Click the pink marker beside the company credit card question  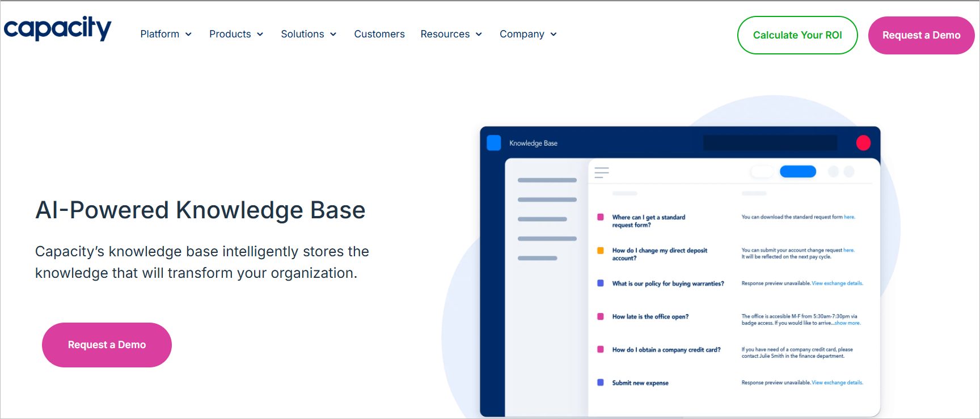600,349
